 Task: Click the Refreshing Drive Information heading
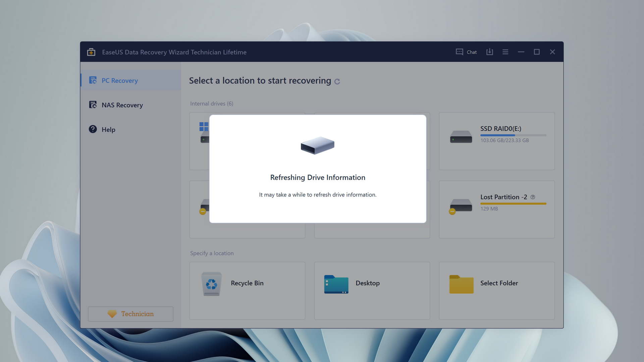tap(318, 177)
